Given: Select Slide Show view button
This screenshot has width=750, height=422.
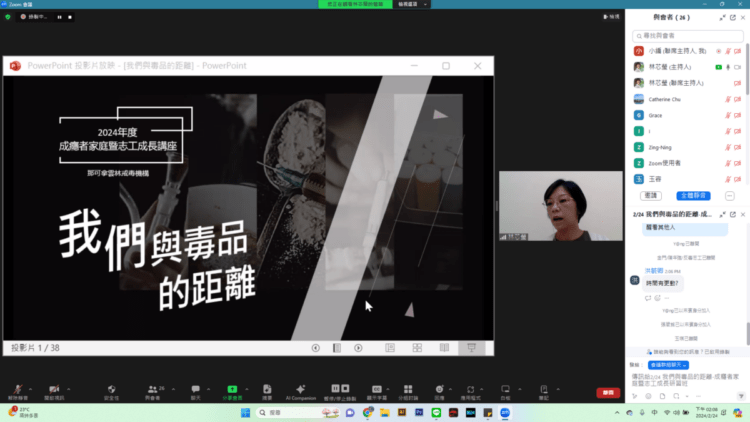Looking at the screenshot, I should pyautogui.click(x=471, y=348).
